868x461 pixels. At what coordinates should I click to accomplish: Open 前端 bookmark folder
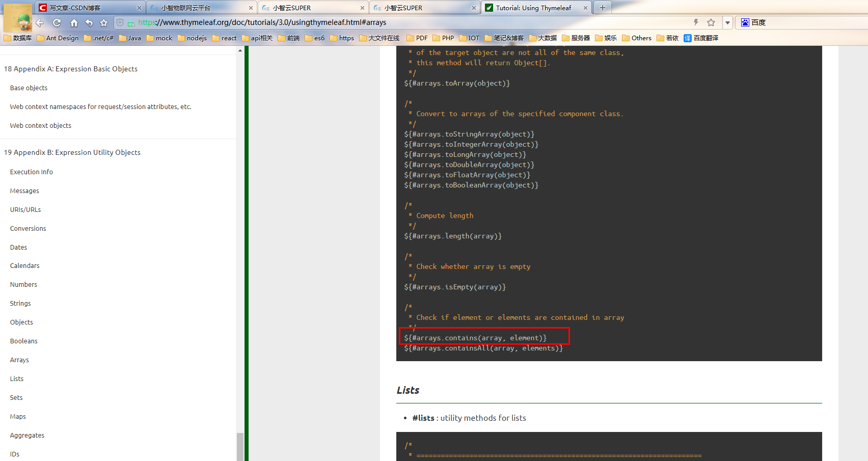coord(289,38)
